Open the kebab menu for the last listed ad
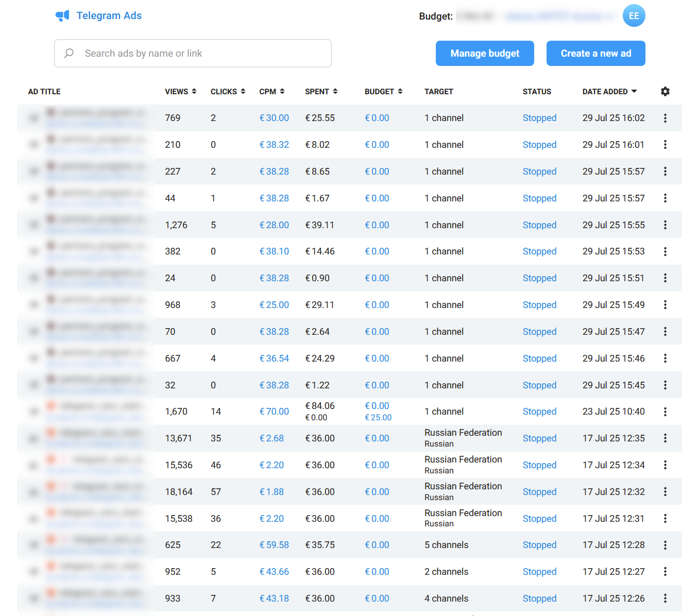This screenshot has width=698, height=616. click(x=665, y=598)
